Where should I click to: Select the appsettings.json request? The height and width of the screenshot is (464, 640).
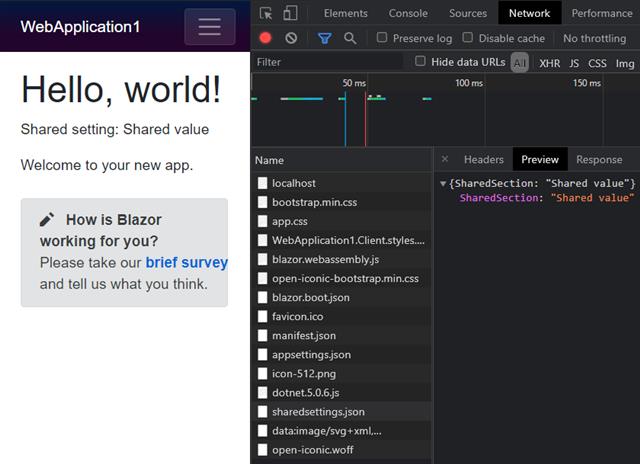(x=342, y=354)
